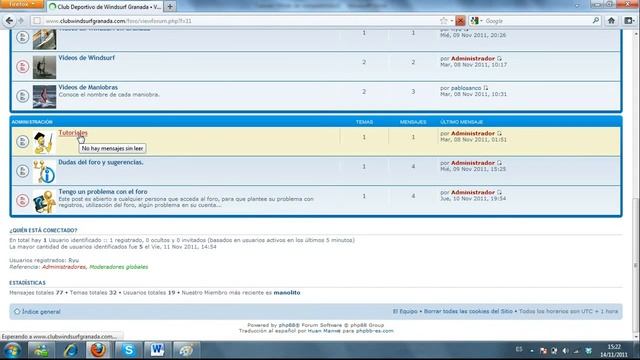The image size is (640, 360).
Task: Click the search magnifier icon
Action: (x=596, y=20)
